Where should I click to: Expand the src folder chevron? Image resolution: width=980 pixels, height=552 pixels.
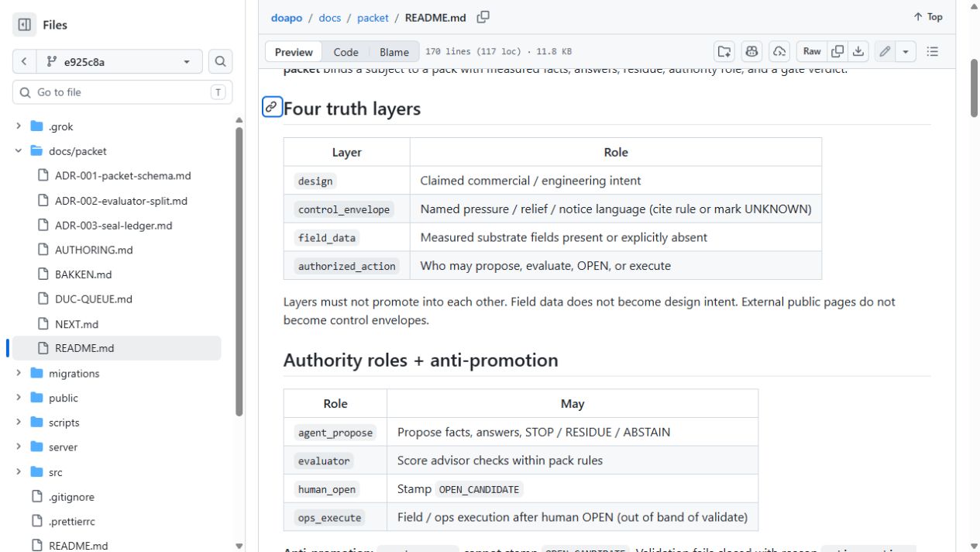coord(19,472)
